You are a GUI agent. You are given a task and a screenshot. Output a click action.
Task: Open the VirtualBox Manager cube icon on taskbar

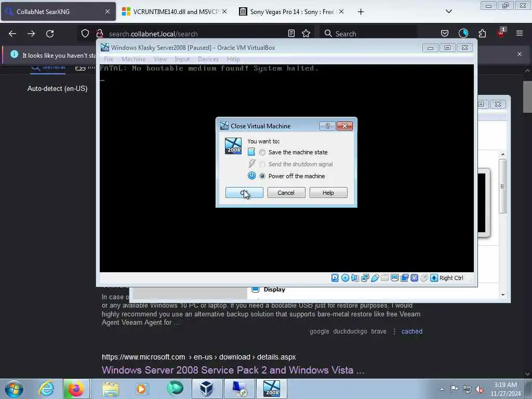pos(207,389)
